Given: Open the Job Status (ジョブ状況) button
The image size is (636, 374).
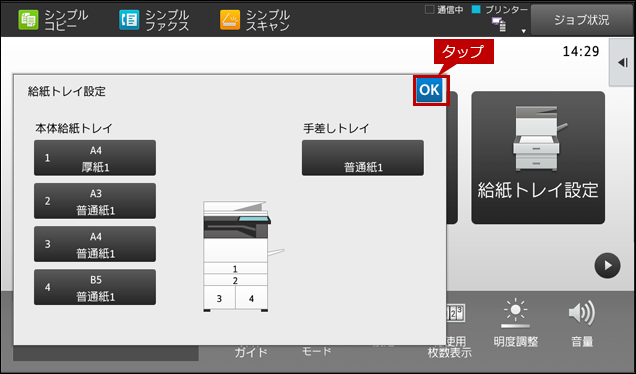Looking at the screenshot, I should click(581, 20).
